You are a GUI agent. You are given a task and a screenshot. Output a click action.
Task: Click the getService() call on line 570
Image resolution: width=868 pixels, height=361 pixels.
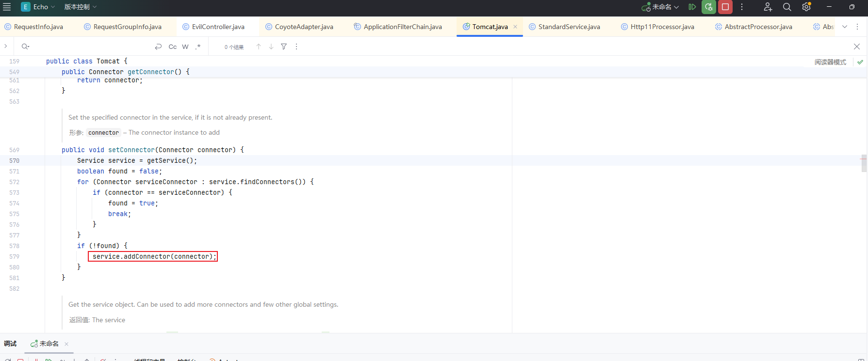(x=170, y=160)
